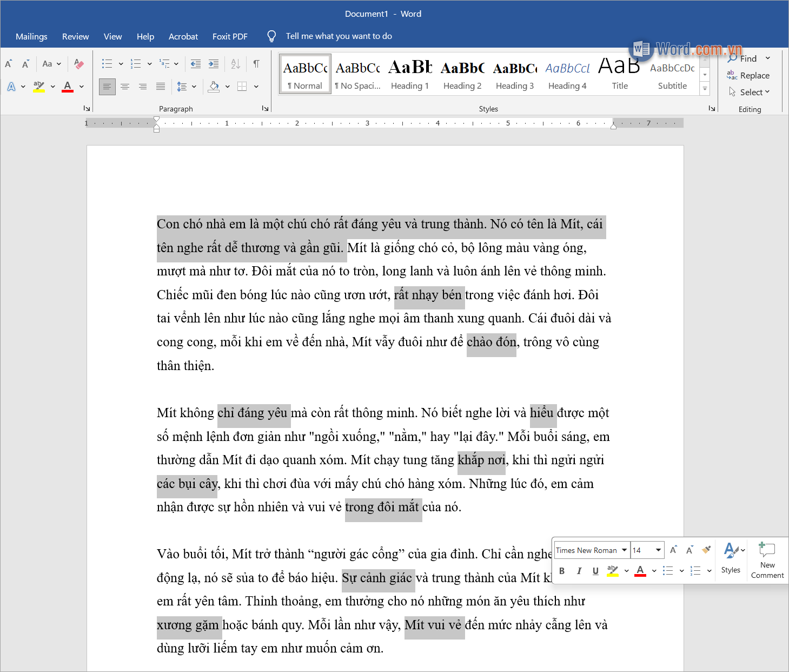This screenshot has height=672, width=789.
Task: Click the Justify alignment icon
Action: [160, 86]
